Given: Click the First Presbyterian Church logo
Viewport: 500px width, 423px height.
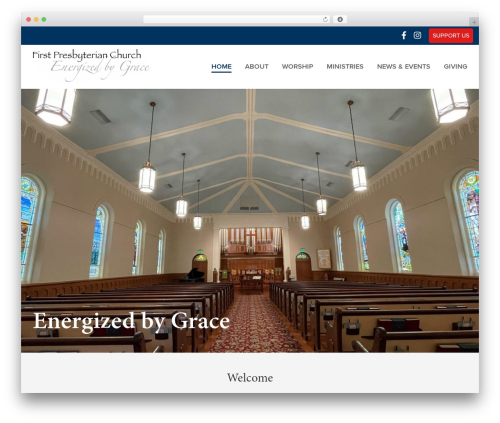Looking at the screenshot, I should 91,65.
